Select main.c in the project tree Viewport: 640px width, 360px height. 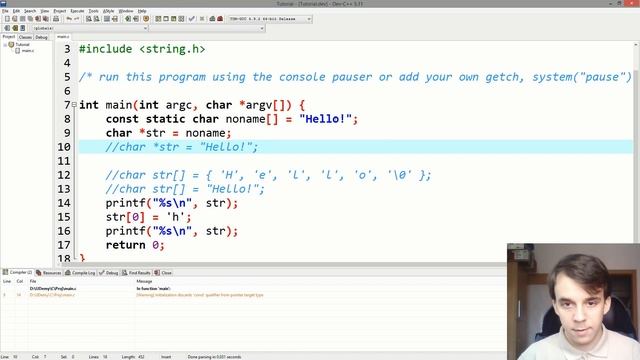(28, 51)
